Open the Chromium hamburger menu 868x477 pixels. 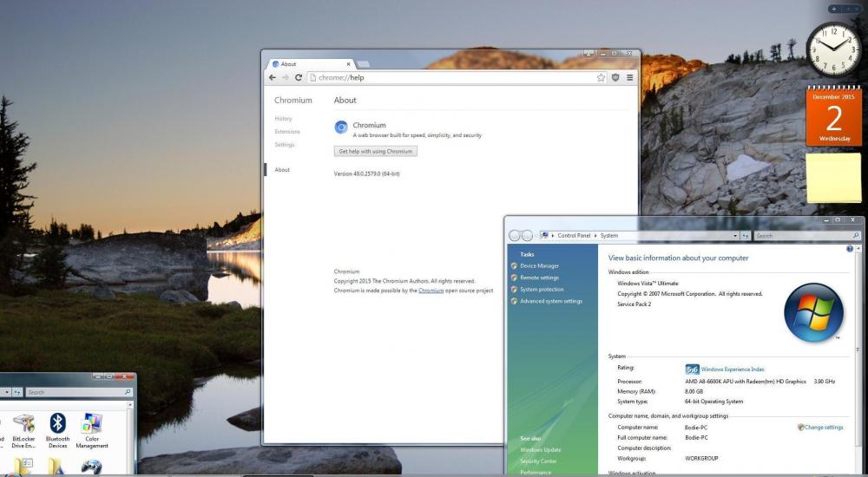coord(629,77)
